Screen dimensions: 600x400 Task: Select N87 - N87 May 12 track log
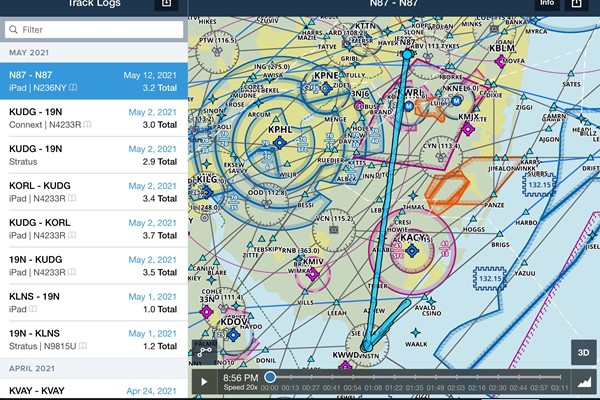coord(93,82)
